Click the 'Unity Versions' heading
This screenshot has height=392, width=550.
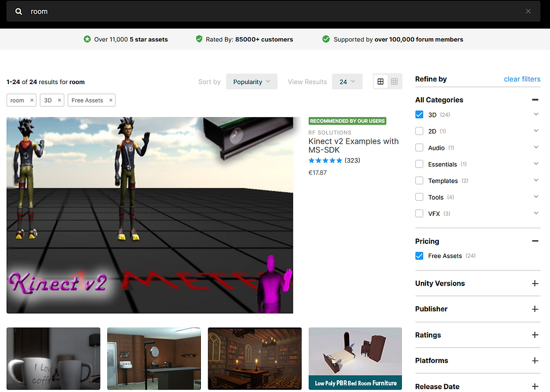[440, 283]
